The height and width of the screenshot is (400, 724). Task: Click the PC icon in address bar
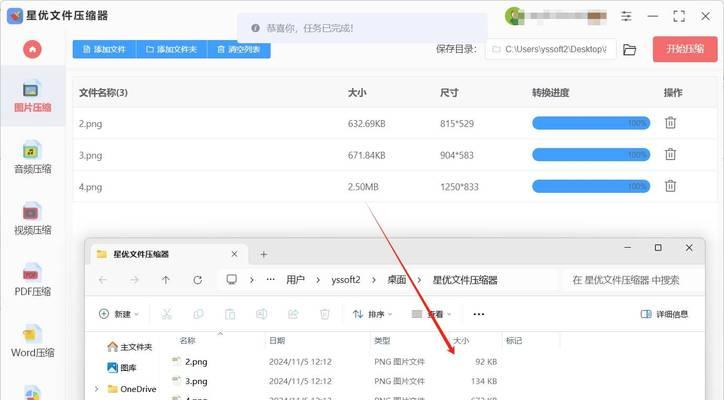click(x=231, y=279)
